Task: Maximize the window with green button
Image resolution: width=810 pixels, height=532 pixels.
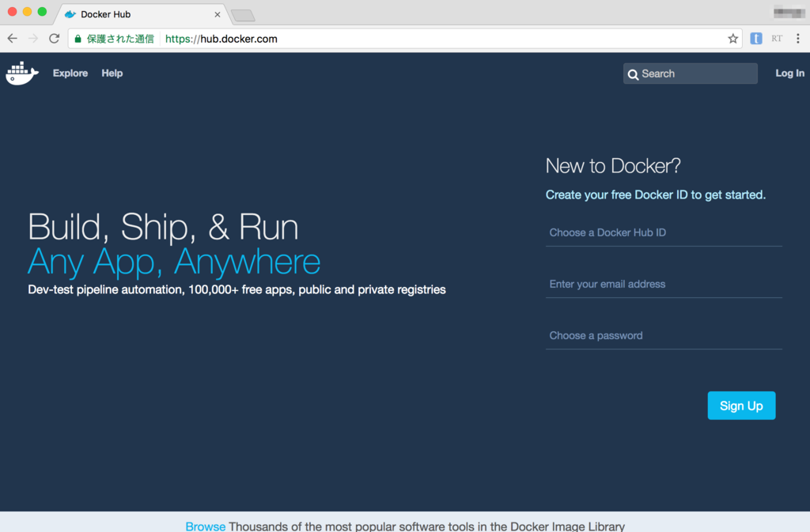Action: [43, 11]
